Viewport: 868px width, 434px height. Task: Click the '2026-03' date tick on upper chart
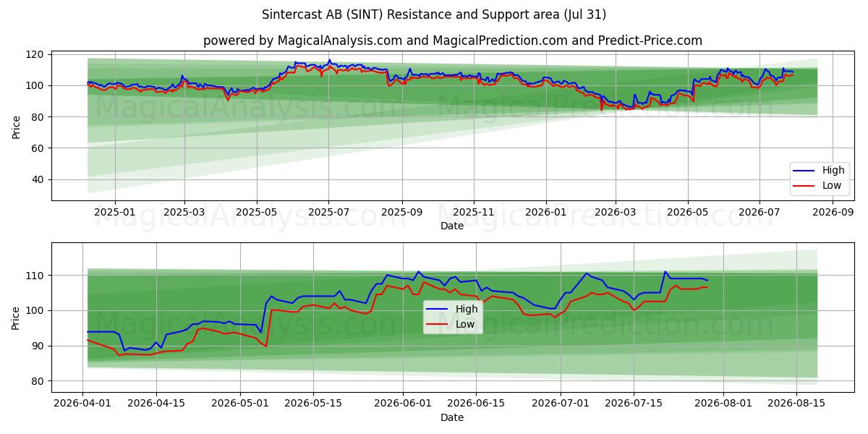click(x=616, y=212)
